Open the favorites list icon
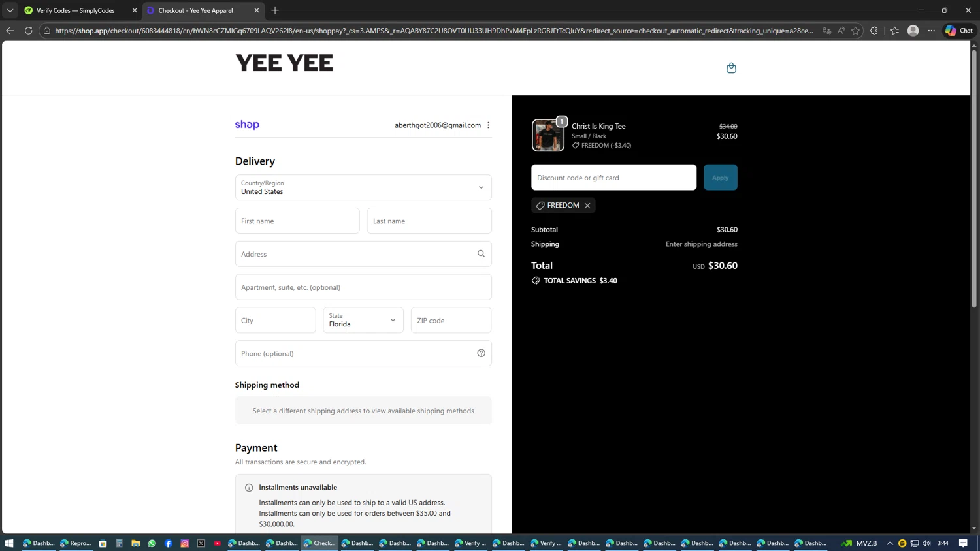This screenshot has width=980, height=551. coord(894,31)
